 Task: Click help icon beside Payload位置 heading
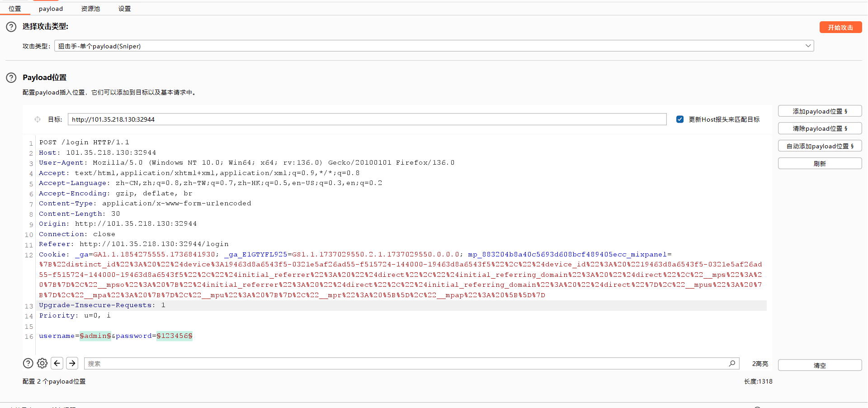click(11, 78)
